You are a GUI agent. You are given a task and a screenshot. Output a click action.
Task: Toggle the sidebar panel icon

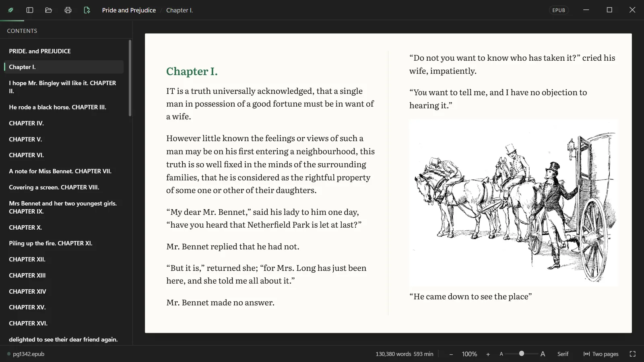[x=29, y=10]
